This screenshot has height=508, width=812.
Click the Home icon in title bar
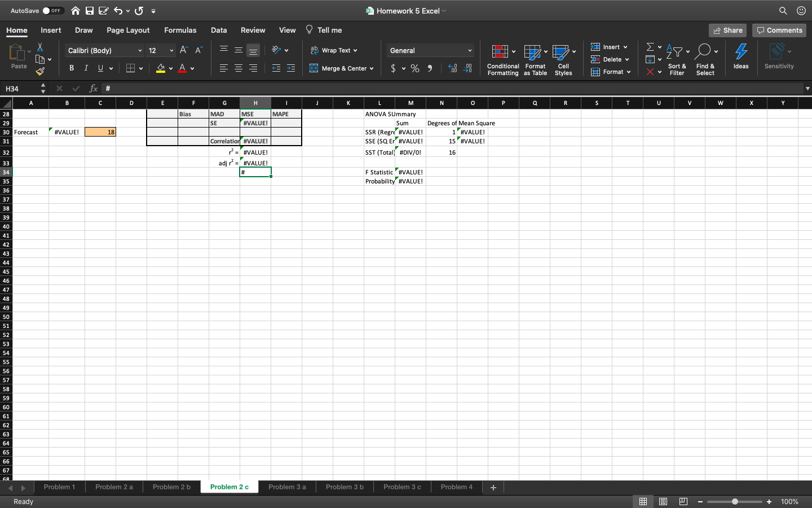pyautogui.click(x=76, y=11)
